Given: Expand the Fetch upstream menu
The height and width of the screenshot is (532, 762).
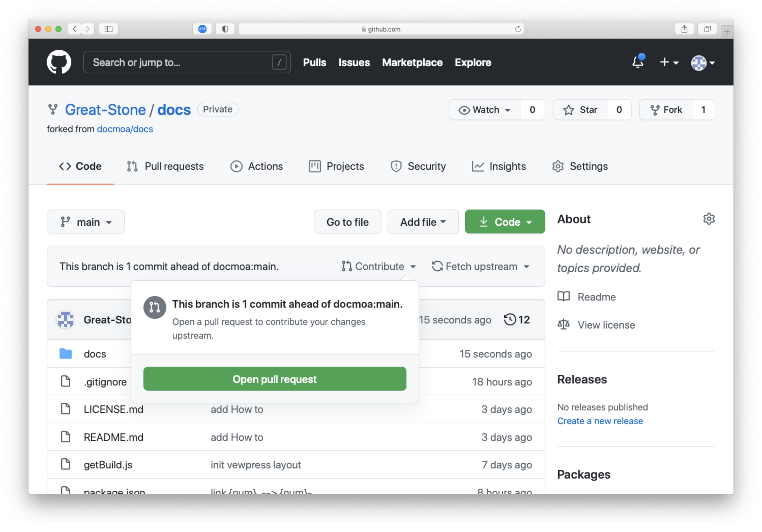Looking at the screenshot, I should click(x=480, y=267).
